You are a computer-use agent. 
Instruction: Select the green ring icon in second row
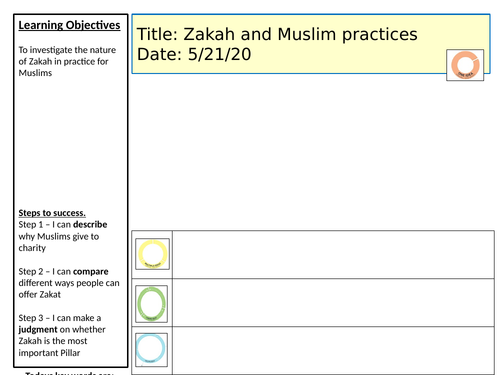tap(151, 304)
